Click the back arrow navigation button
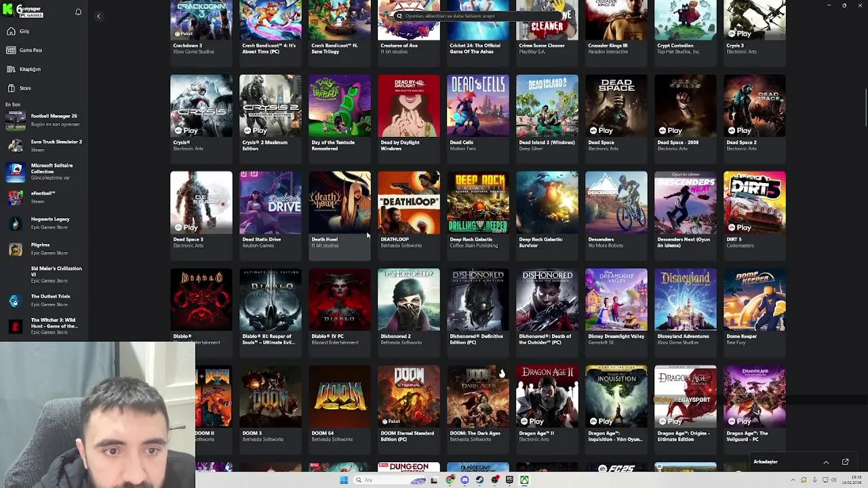 coord(98,16)
